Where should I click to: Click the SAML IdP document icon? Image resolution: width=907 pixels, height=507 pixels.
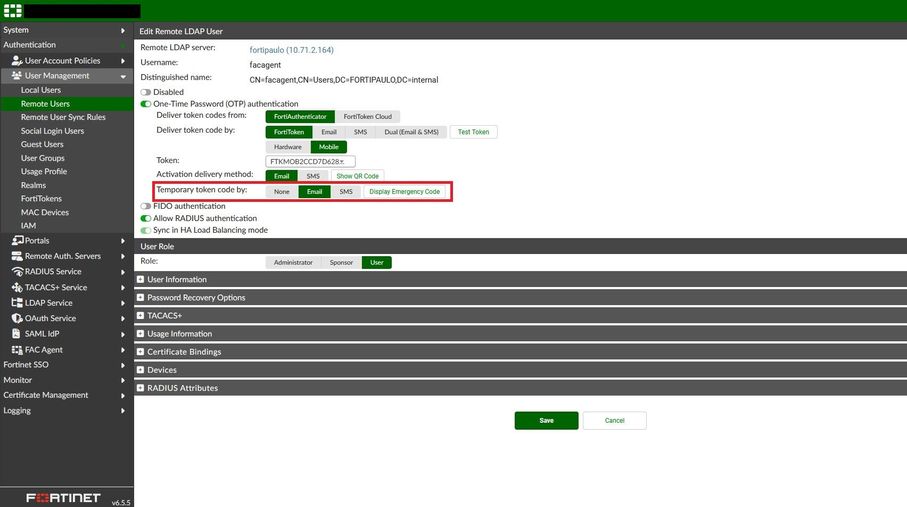(16, 333)
